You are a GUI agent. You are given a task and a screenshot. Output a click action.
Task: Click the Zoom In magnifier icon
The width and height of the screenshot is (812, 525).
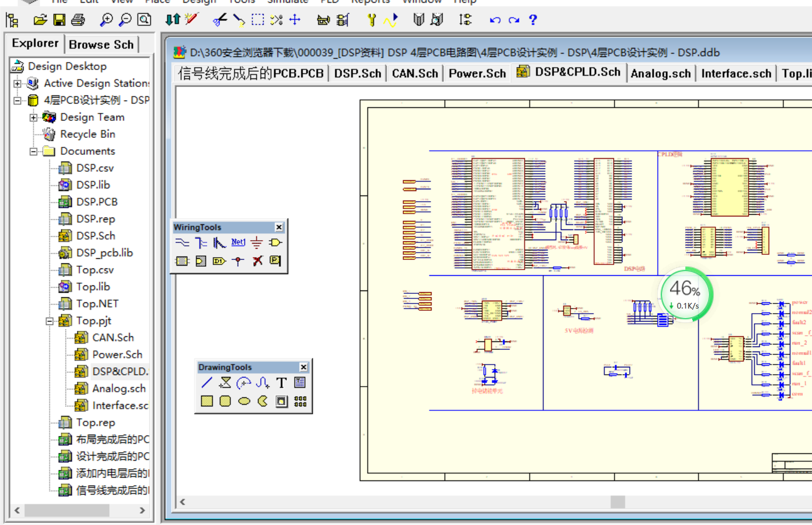tap(106, 20)
